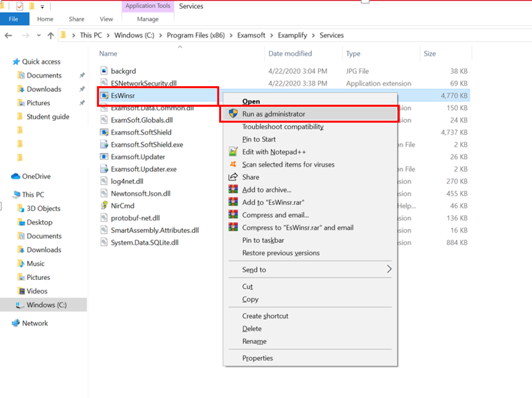Viewport: 532px width, 398px height.
Task: Select the Quick access star icon
Action: click(16, 62)
